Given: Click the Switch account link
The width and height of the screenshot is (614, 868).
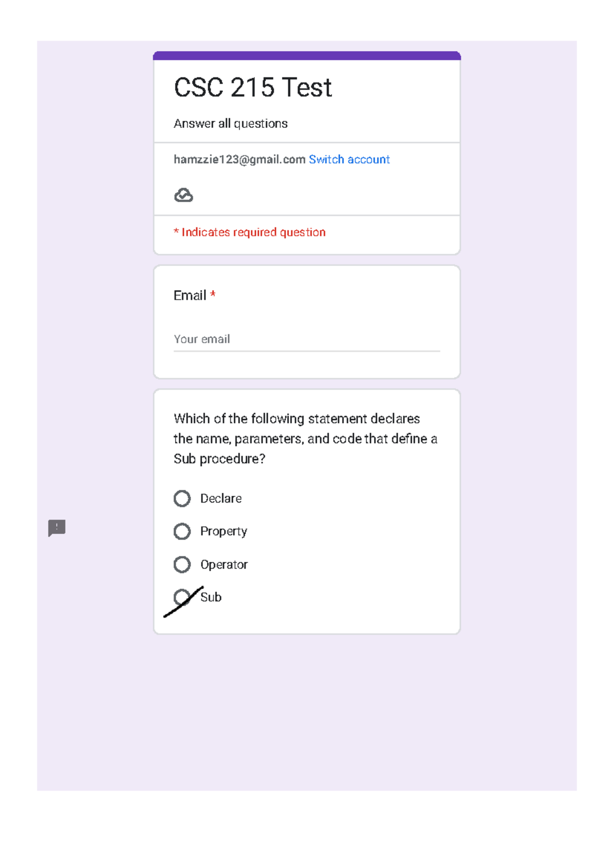Looking at the screenshot, I should click(349, 160).
